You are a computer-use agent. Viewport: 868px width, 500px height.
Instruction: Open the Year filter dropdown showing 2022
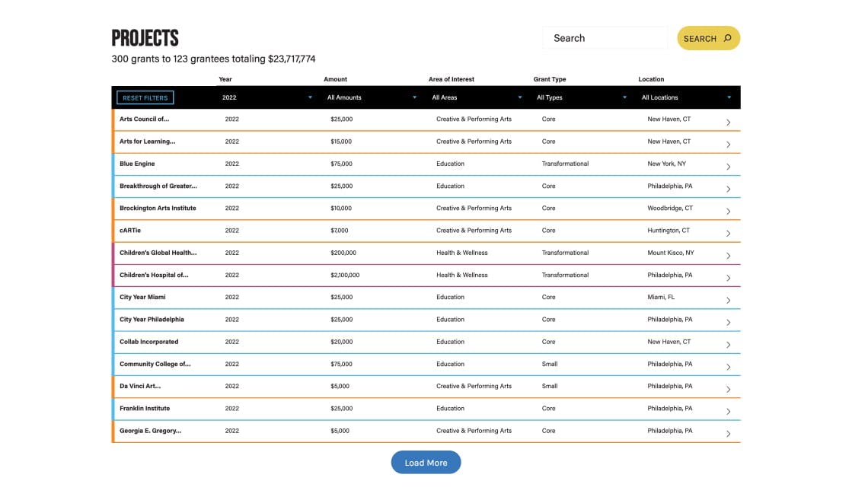pos(266,97)
